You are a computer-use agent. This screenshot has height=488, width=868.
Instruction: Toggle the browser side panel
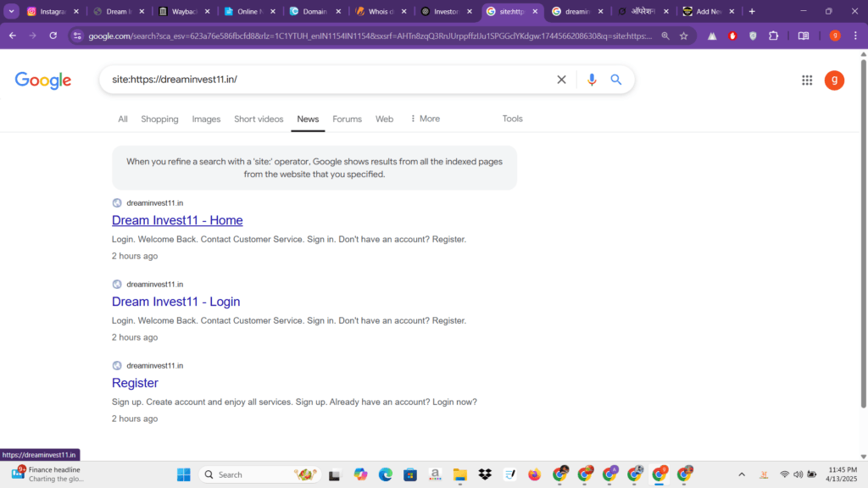coord(803,36)
